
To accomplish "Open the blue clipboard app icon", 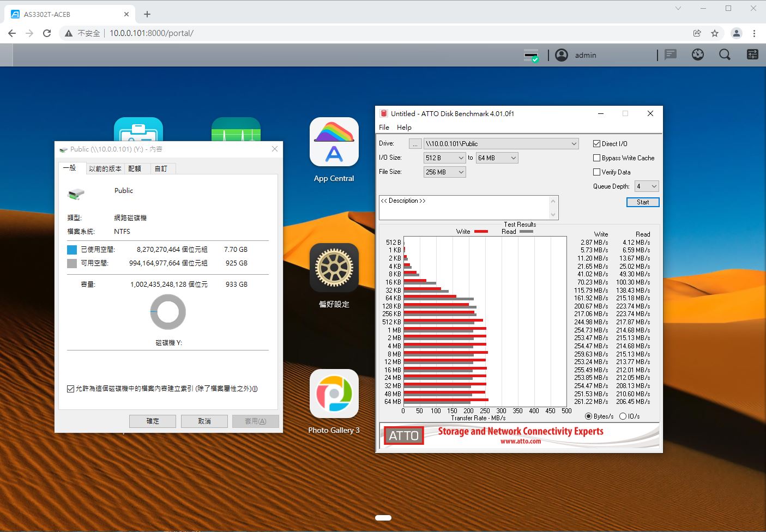I will [138, 130].
